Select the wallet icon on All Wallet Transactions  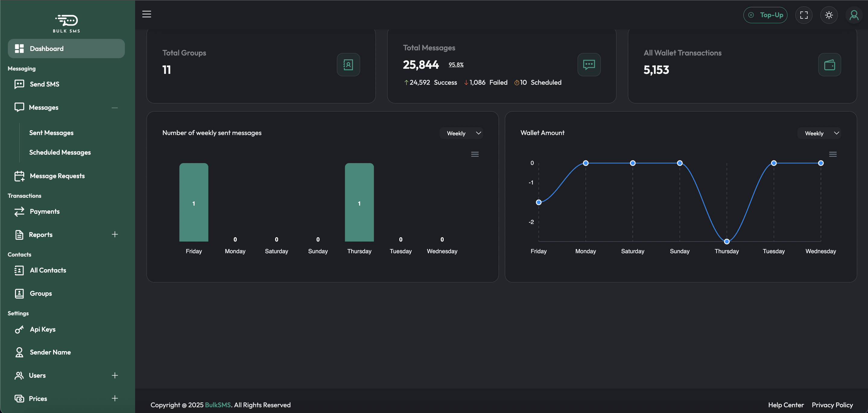tap(829, 64)
